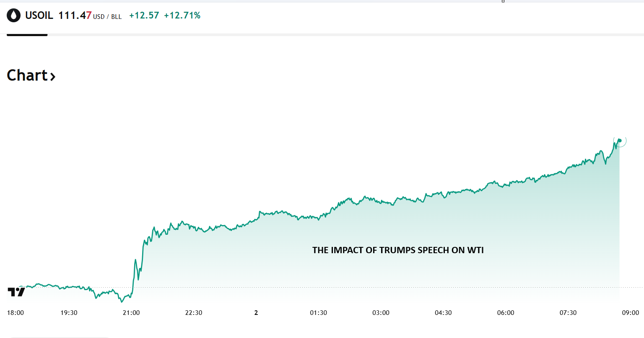
Task: Open the Chart section heading link
Action: click(27, 75)
